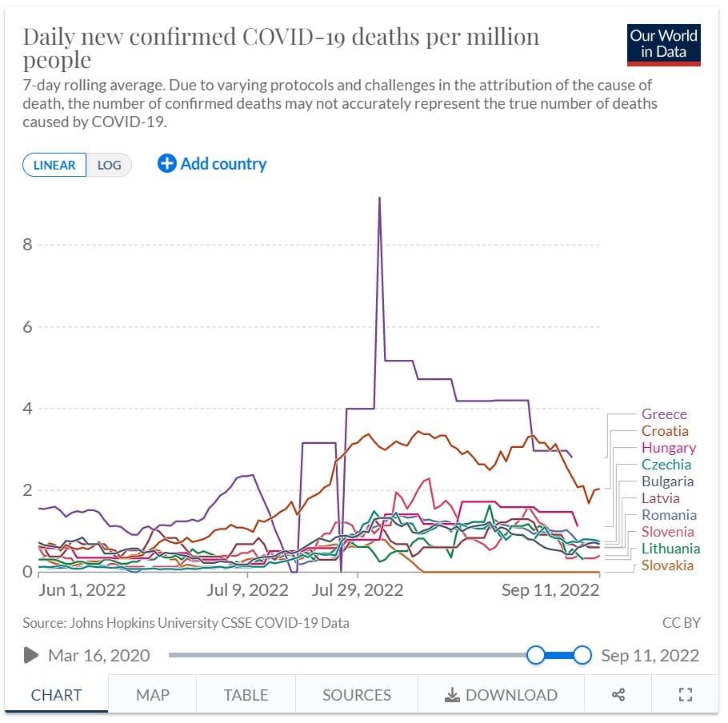
Task: Enter fullscreen with the expand icon
Action: pyautogui.click(x=685, y=694)
